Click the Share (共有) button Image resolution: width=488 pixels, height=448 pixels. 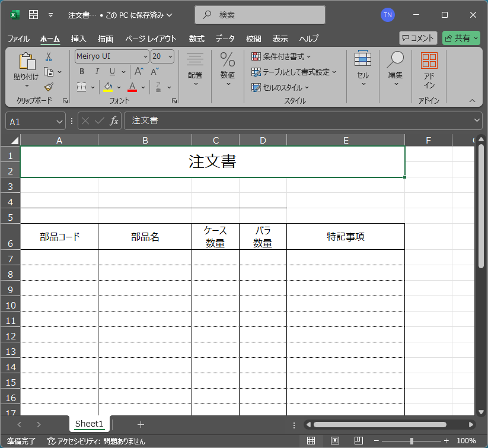point(461,38)
